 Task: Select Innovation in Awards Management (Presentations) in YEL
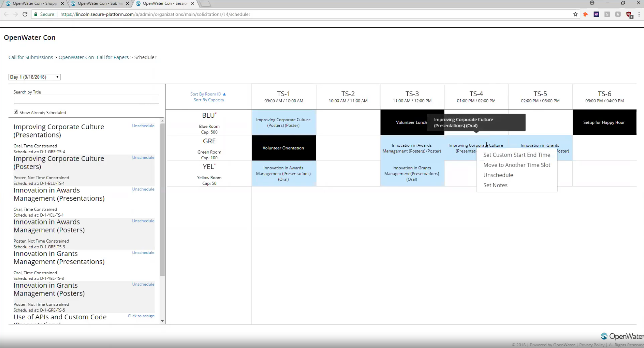pyautogui.click(x=284, y=174)
